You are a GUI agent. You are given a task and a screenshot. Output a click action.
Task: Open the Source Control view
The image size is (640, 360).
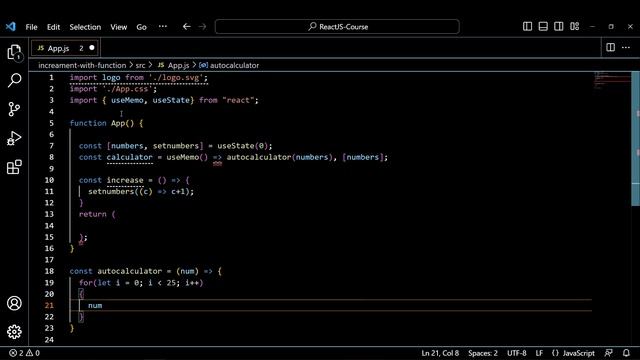point(14,109)
